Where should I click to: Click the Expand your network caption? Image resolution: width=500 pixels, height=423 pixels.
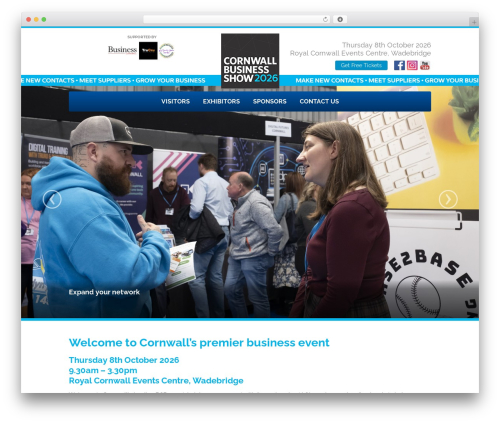(104, 292)
